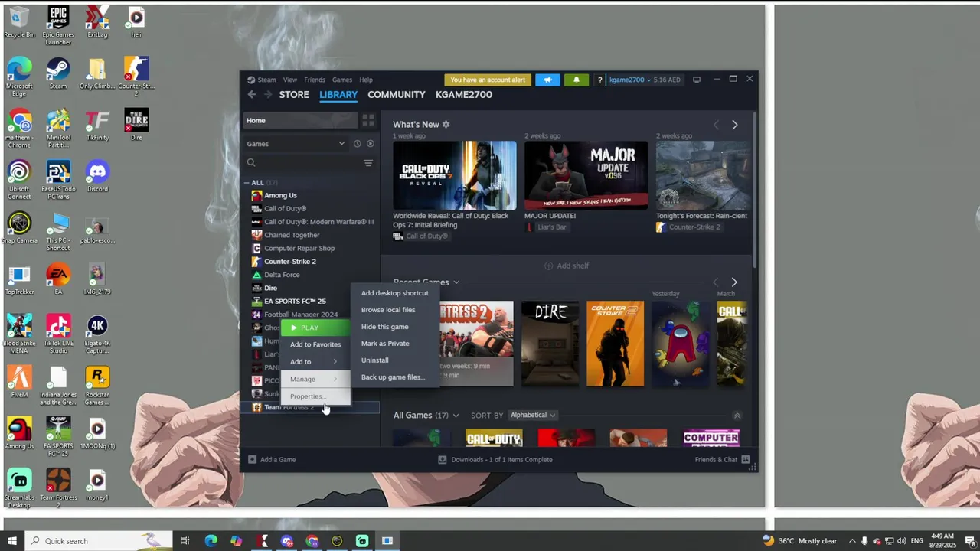980x551 pixels.
Task: Select Back up game files
Action: pyautogui.click(x=393, y=377)
